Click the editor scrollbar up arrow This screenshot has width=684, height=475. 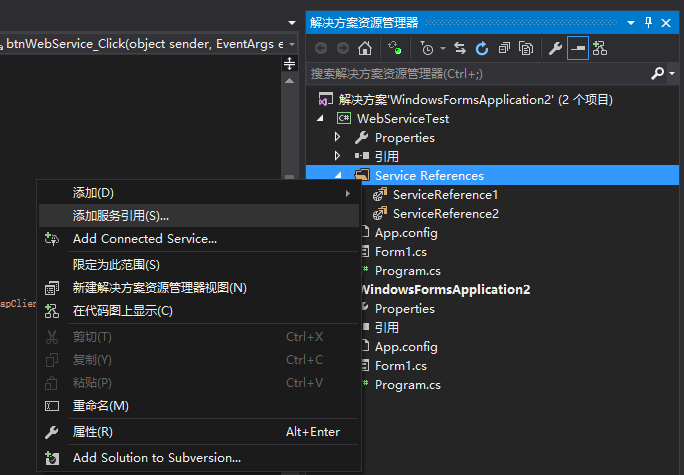coord(289,81)
